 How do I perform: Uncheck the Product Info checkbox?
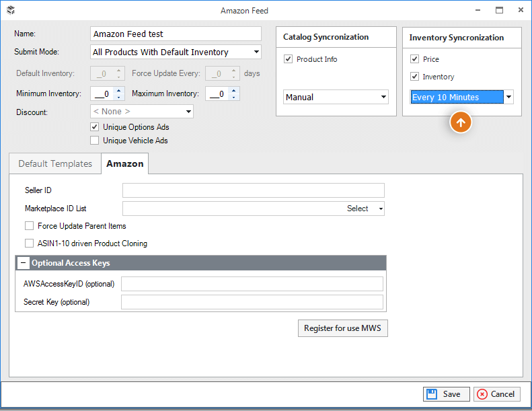coord(288,59)
